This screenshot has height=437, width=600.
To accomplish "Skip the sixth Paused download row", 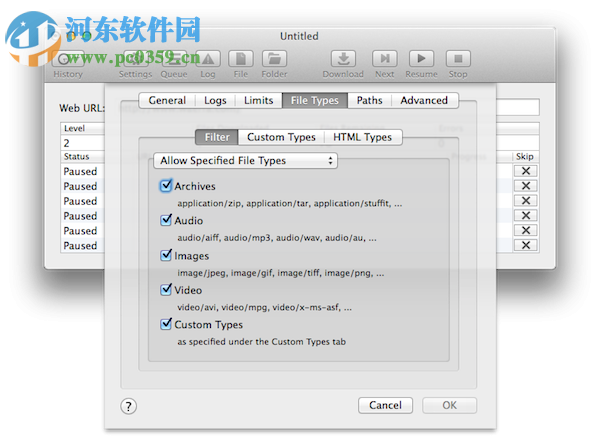I will 526,245.
